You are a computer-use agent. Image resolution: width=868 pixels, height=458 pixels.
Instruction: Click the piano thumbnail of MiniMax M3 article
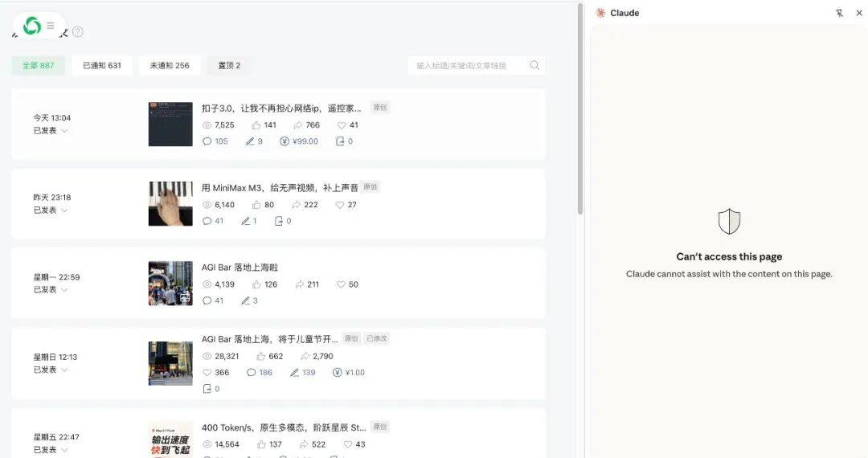[170, 203]
